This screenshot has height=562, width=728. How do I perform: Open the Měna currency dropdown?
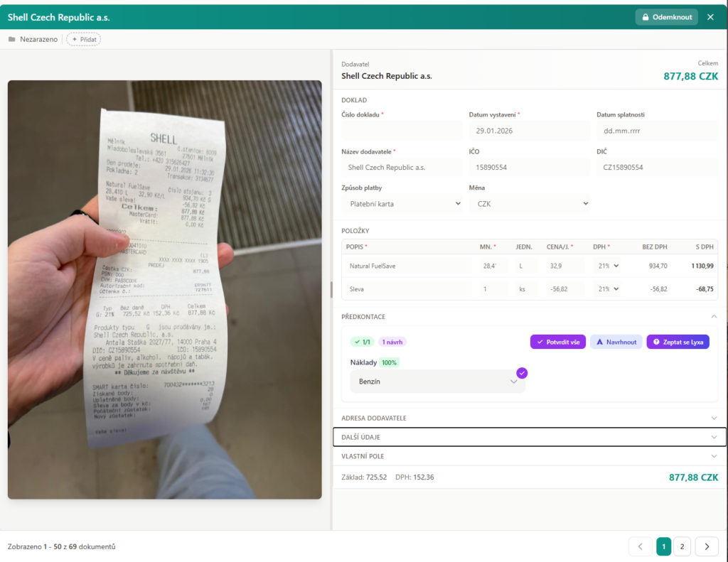[x=529, y=204]
